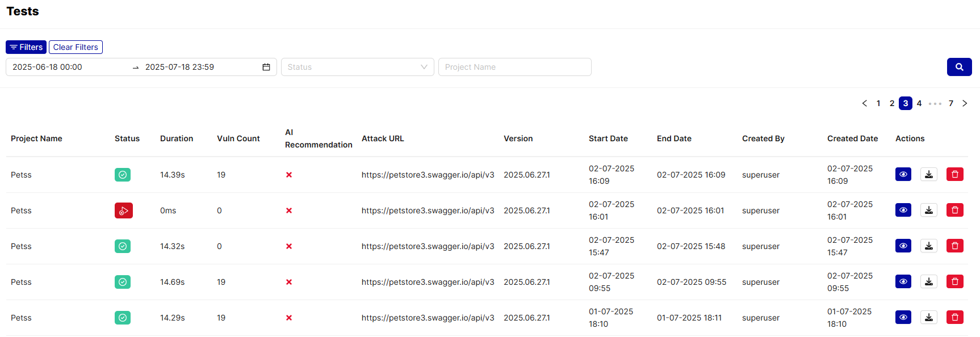Click the Clear Filters button

coord(76,47)
